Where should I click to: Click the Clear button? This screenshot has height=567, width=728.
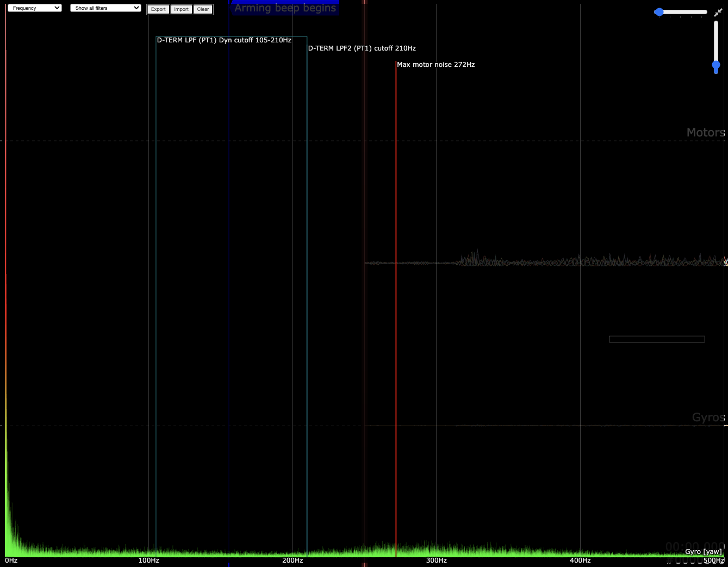203,9
